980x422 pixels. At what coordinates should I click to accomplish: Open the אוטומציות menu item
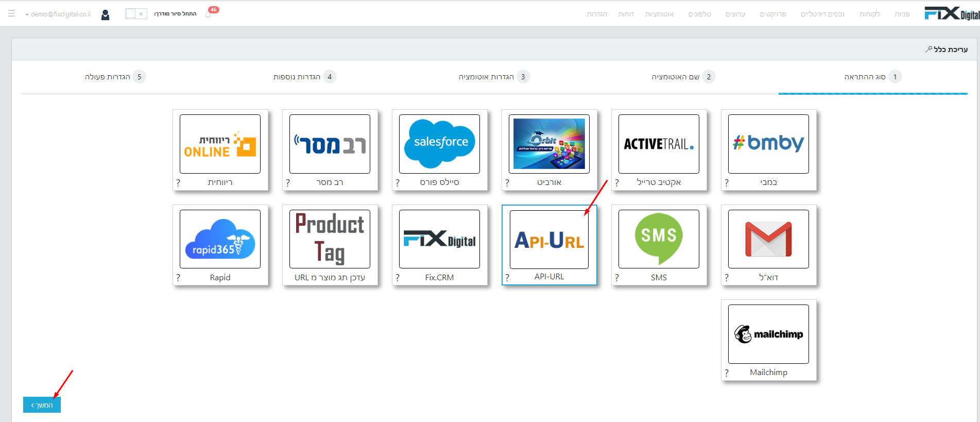point(659,14)
